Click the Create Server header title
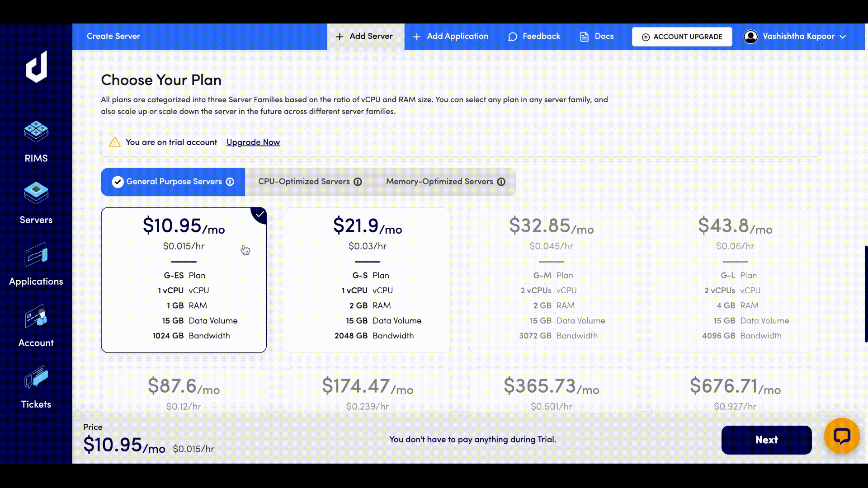 click(x=113, y=37)
